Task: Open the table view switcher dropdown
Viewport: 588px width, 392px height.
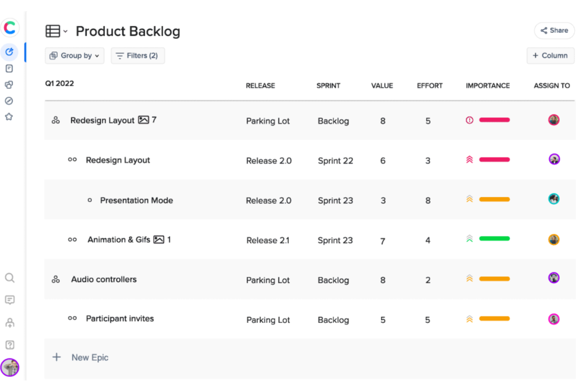Action: (56, 31)
